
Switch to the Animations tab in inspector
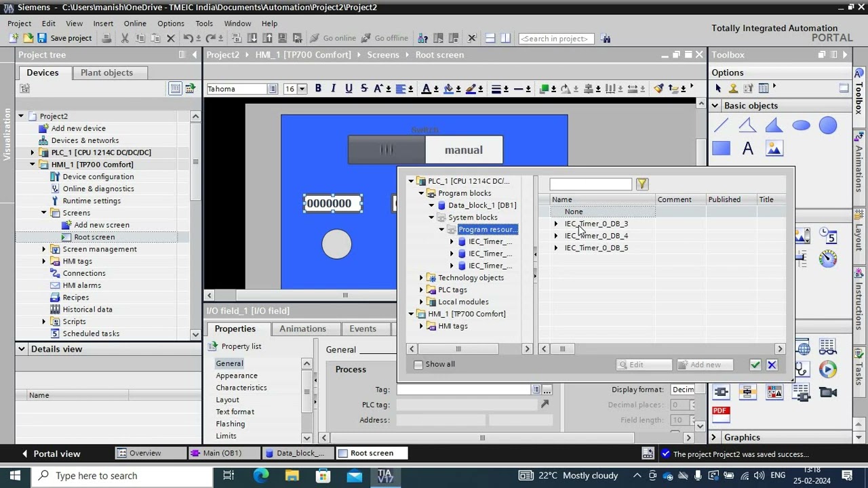302,329
